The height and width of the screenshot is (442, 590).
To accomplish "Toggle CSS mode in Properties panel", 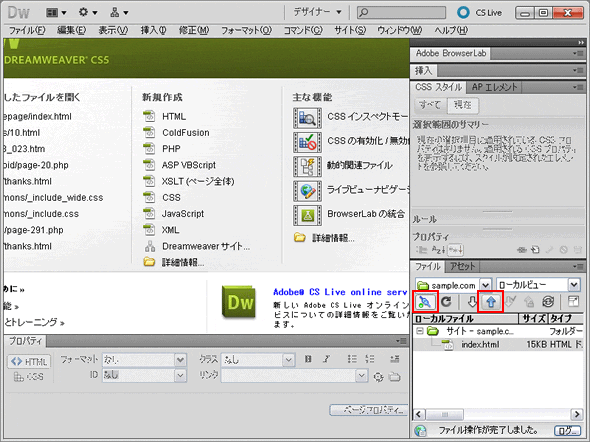I will [x=29, y=377].
